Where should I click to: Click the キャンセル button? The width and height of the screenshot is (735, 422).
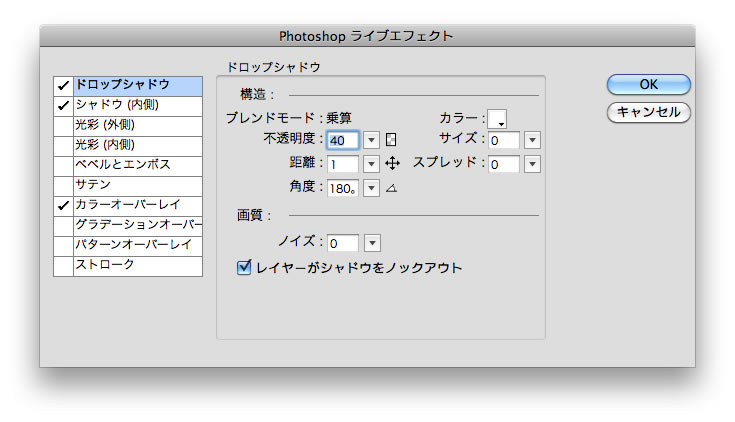click(x=648, y=112)
